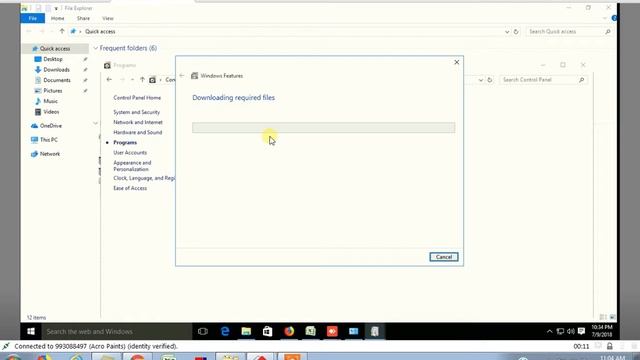This screenshot has width=640, height=360.
Task: Open Windows Store from taskbar
Action: point(267,331)
